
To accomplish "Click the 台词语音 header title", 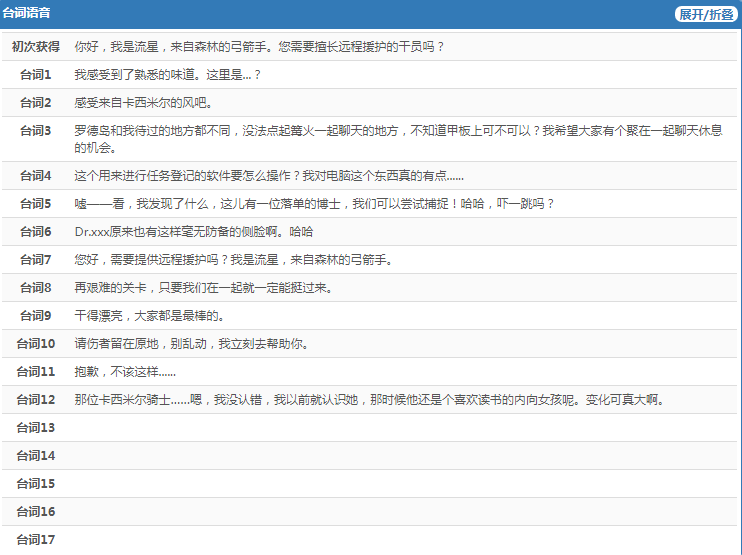I will click(x=27, y=14).
